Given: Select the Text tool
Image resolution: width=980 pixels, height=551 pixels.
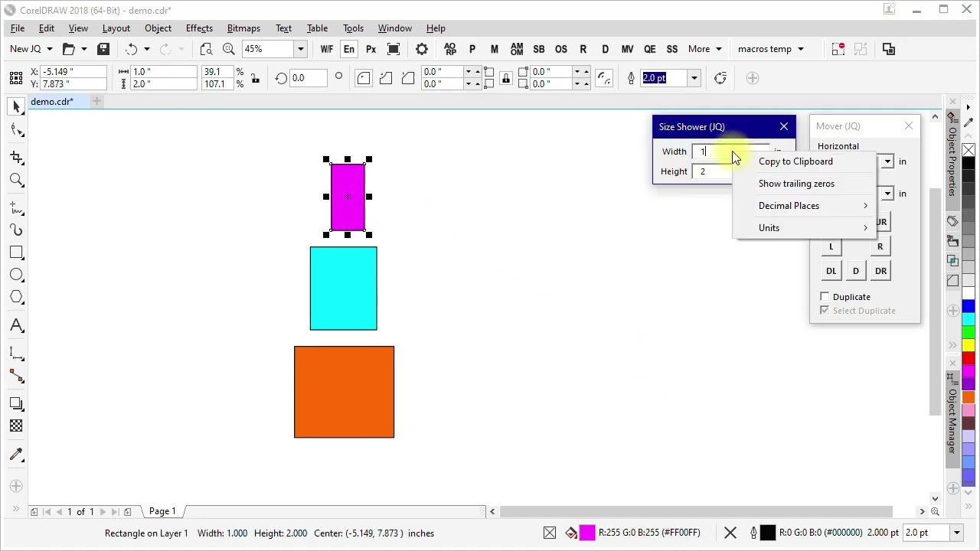Looking at the screenshot, I should [17, 326].
